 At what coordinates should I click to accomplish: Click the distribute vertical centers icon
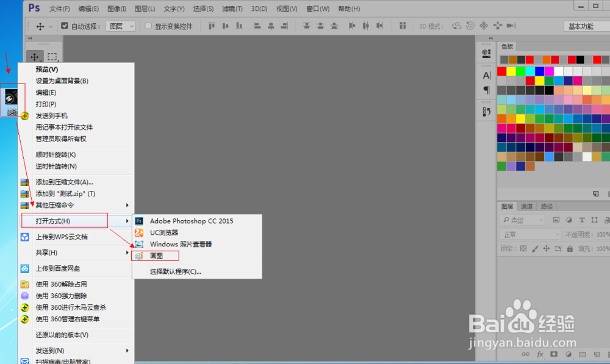coord(320,26)
